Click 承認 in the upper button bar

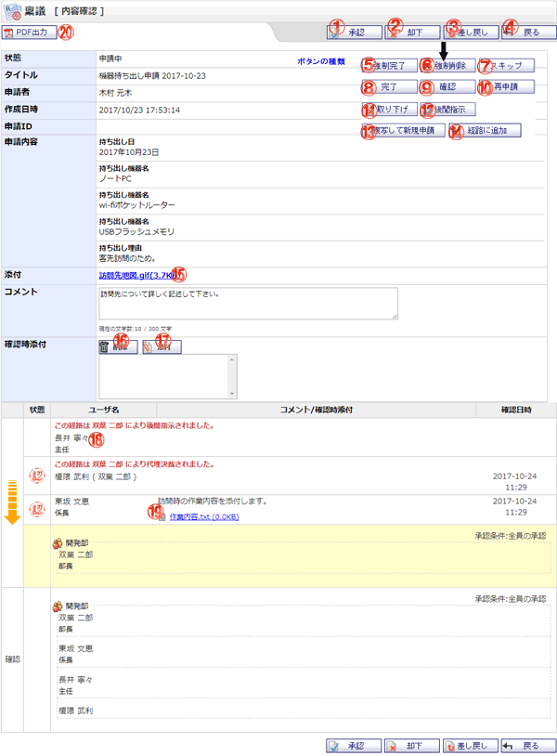click(x=354, y=33)
